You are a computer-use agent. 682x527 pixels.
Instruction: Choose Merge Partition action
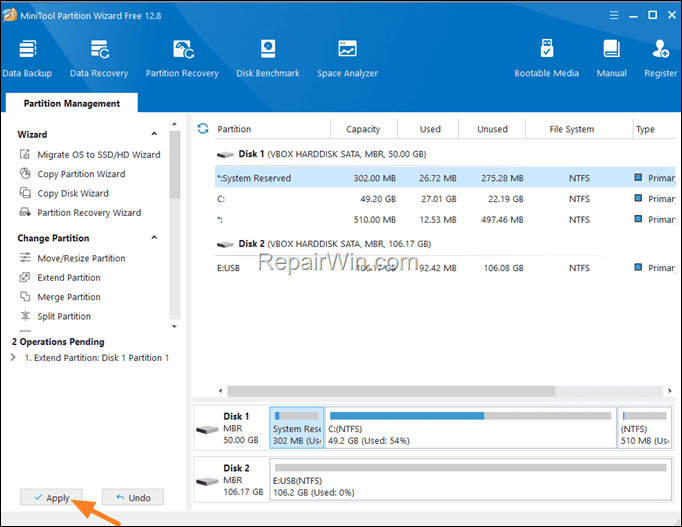coord(69,297)
